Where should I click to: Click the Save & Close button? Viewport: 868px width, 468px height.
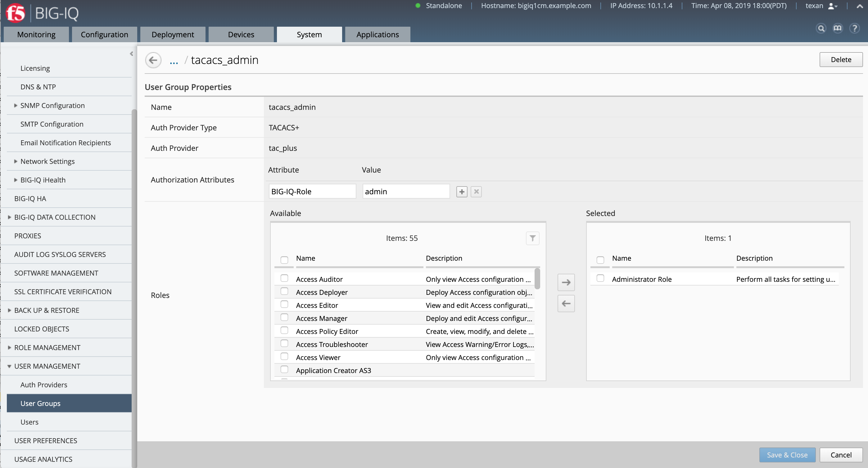(787, 455)
